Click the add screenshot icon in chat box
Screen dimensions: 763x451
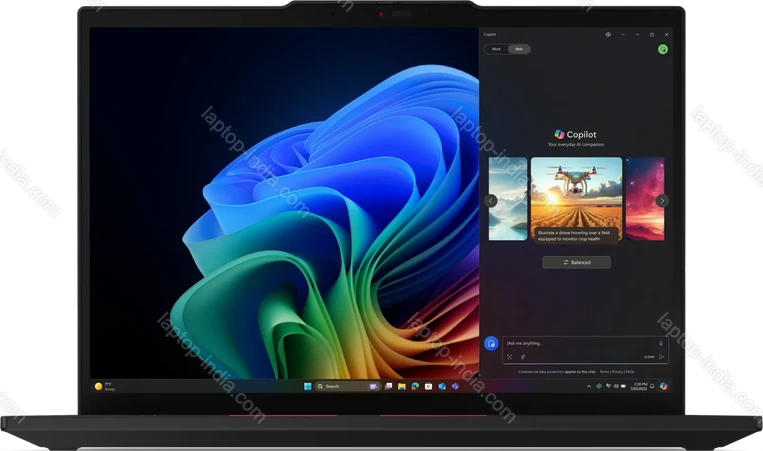[x=510, y=356]
